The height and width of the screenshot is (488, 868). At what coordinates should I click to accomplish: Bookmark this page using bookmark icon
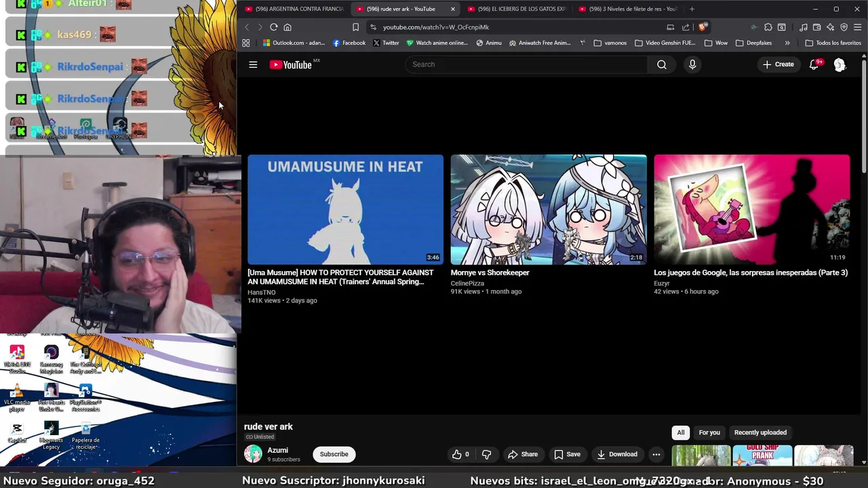point(355,27)
